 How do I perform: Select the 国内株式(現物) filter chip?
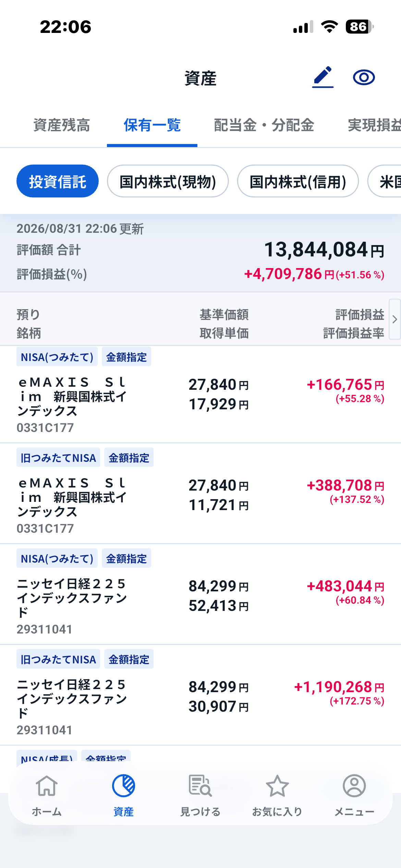coord(168,181)
